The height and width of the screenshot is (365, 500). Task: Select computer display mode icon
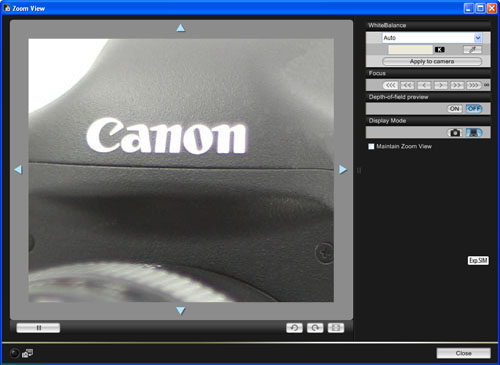[x=474, y=133]
